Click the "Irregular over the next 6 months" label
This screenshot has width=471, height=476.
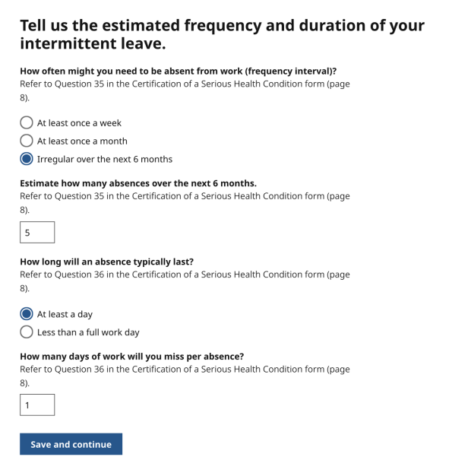105,159
